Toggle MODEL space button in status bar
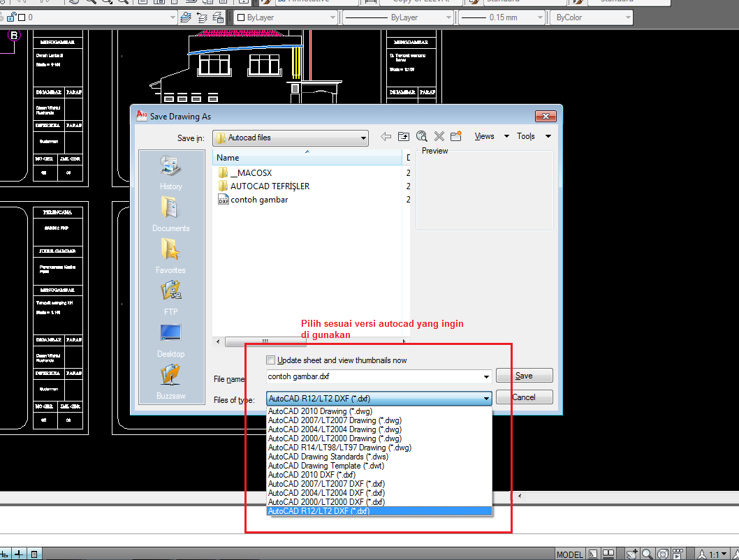Image resolution: width=739 pixels, height=560 pixels. 569,554
